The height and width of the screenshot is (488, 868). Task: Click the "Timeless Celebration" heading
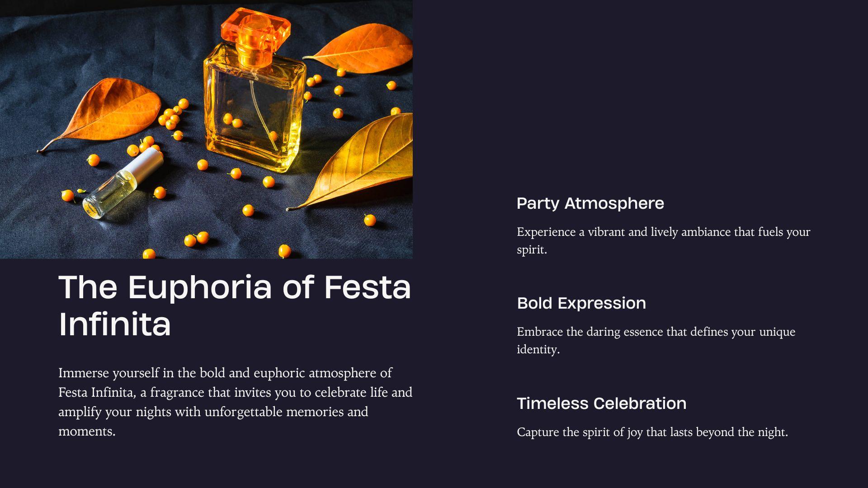pyautogui.click(x=601, y=404)
